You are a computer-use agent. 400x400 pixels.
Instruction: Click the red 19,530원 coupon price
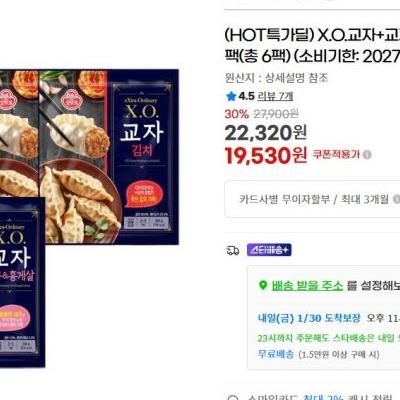click(x=266, y=156)
